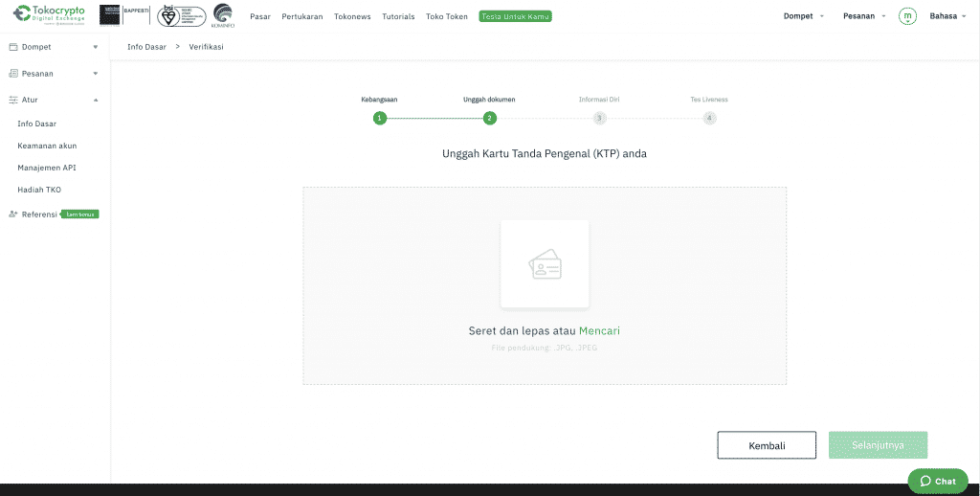Select step 3 Informasi Diri circle
The width and height of the screenshot is (980, 496).
599,118
